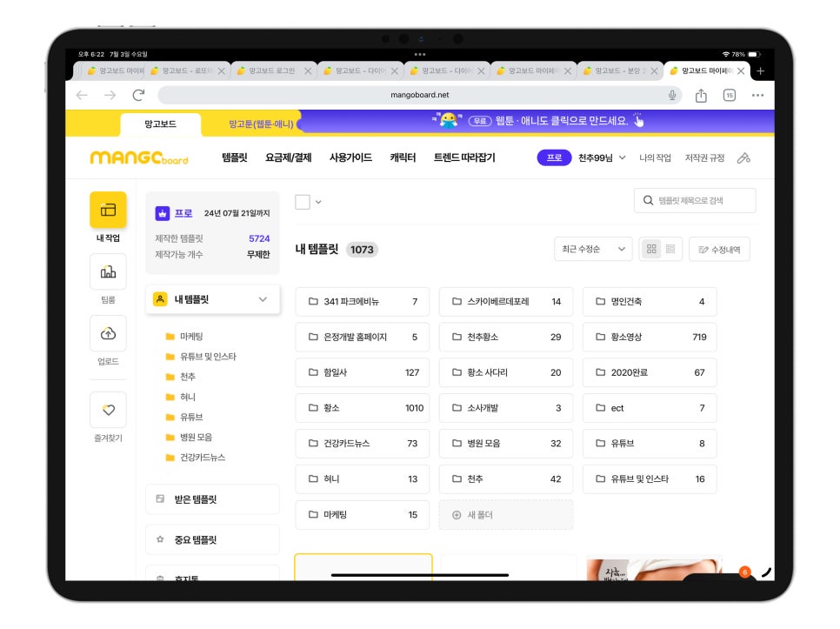Open the 은정개발 홈페이지 folder
This screenshot has height=629, width=840.
point(362,337)
